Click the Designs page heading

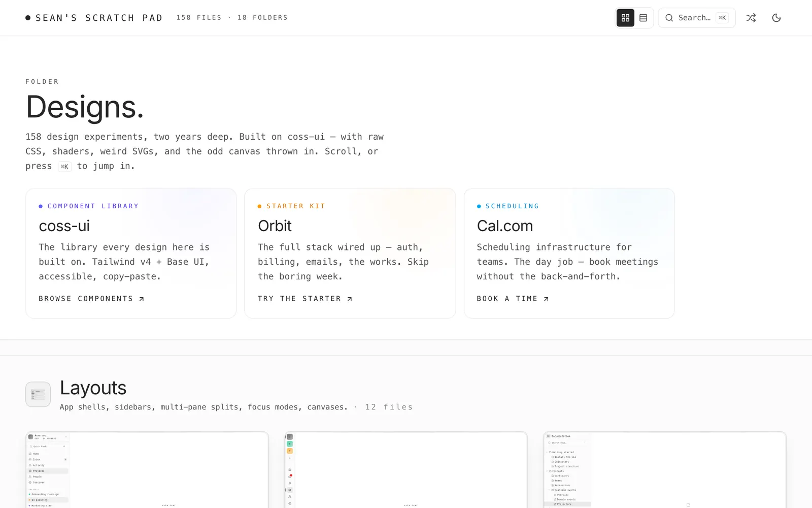point(85,107)
